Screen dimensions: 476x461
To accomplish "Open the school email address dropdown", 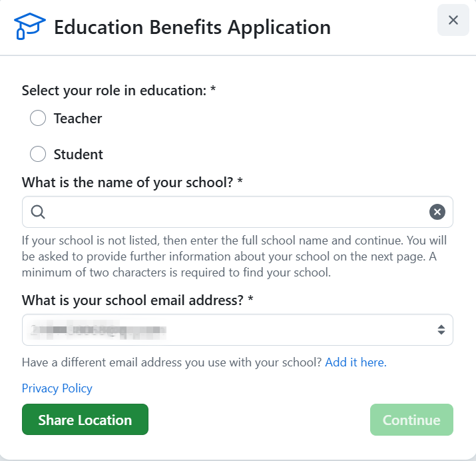I will [x=226, y=330].
